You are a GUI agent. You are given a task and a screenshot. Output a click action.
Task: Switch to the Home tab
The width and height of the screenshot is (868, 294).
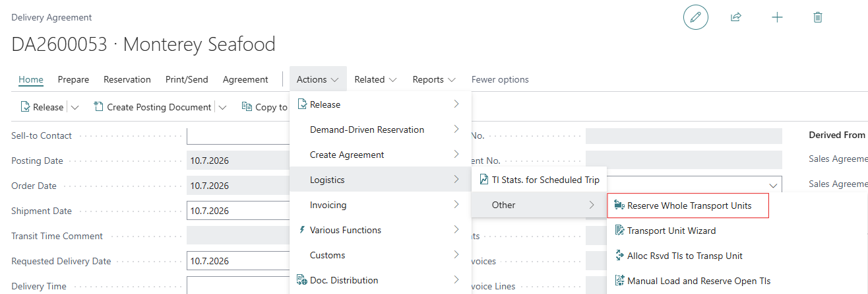click(x=31, y=79)
